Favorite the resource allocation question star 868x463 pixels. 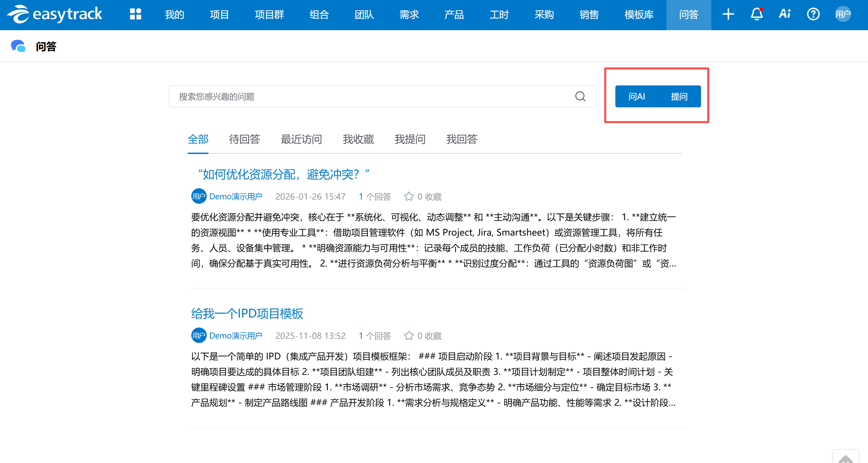pos(409,197)
